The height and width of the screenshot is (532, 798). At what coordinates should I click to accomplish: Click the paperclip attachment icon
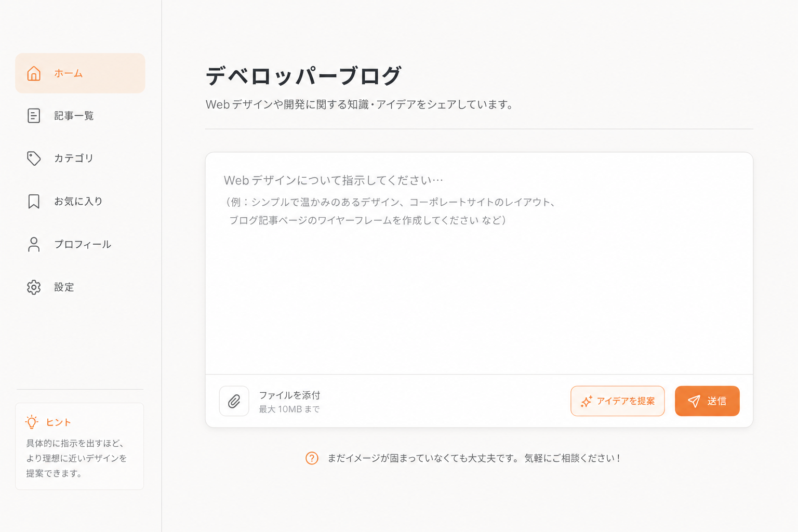234,401
